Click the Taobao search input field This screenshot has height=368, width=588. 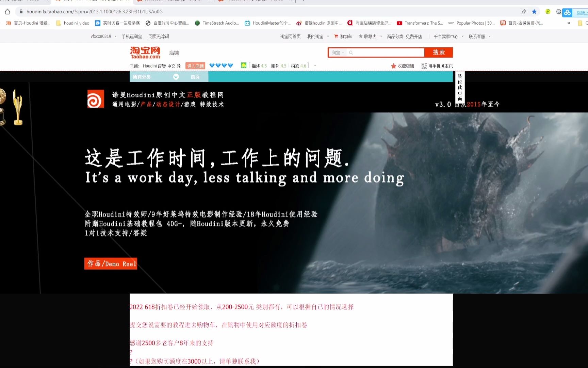tap(386, 53)
